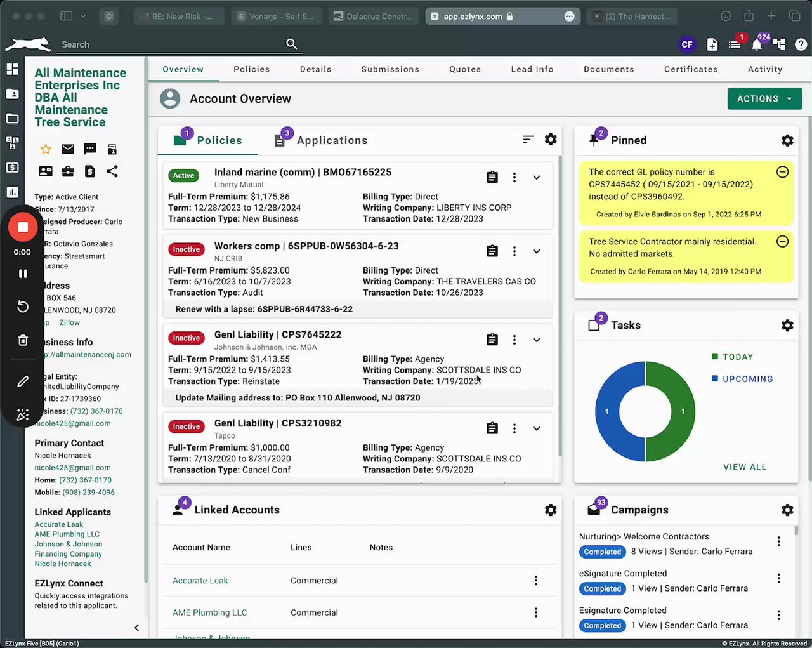Viewport: 812px width, 648px height.
Task: Open the plain folder icon in the left rail
Action: point(12,118)
